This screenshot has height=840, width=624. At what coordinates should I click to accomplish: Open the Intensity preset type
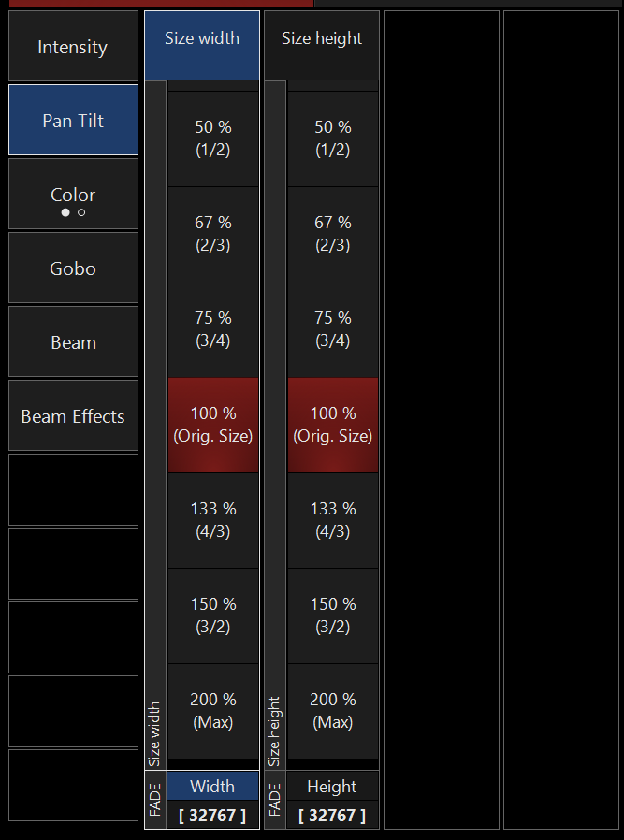73,46
